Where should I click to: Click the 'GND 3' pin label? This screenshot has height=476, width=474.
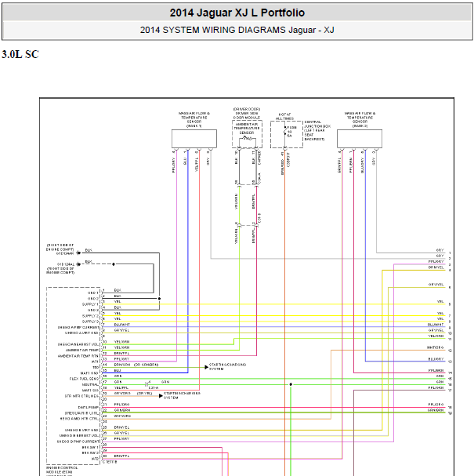pyautogui.click(x=93, y=310)
